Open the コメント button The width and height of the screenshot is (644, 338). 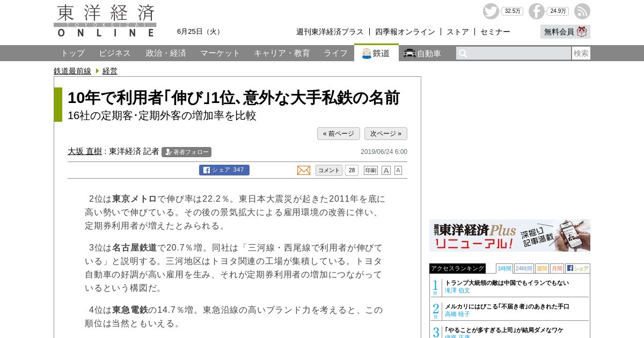[x=329, y=170]
